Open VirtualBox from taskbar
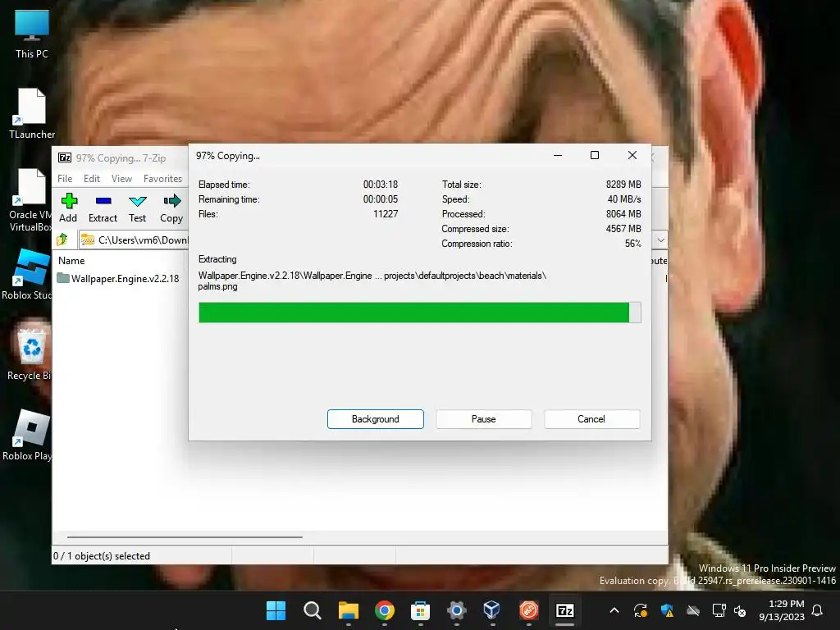This screenshot has width=840, height=630. click(x=492, y=610)
